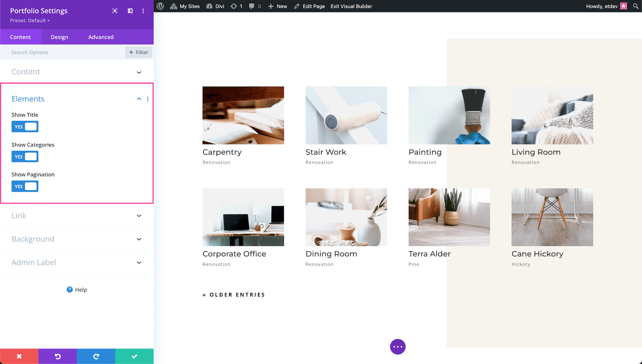This screenshot has width=642, height=364.
Task: Save settings with the green checkmark icon
Action: click(x=134, y=356)
